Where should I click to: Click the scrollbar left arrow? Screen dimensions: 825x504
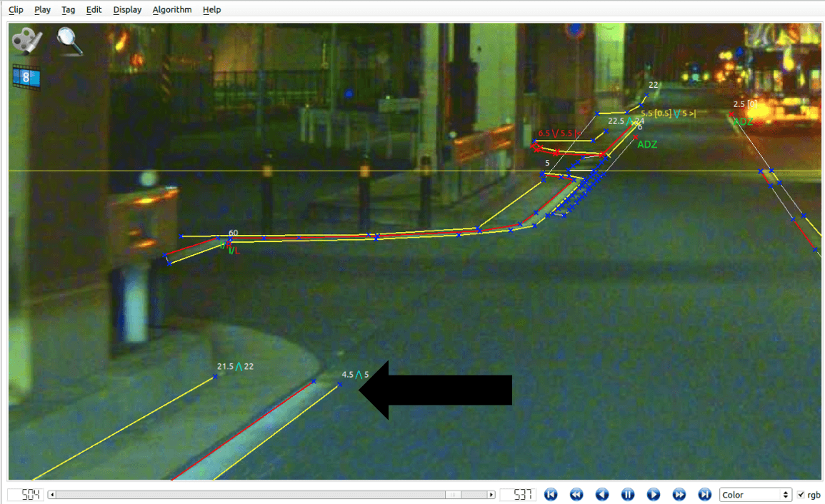(x=51, y=495)
